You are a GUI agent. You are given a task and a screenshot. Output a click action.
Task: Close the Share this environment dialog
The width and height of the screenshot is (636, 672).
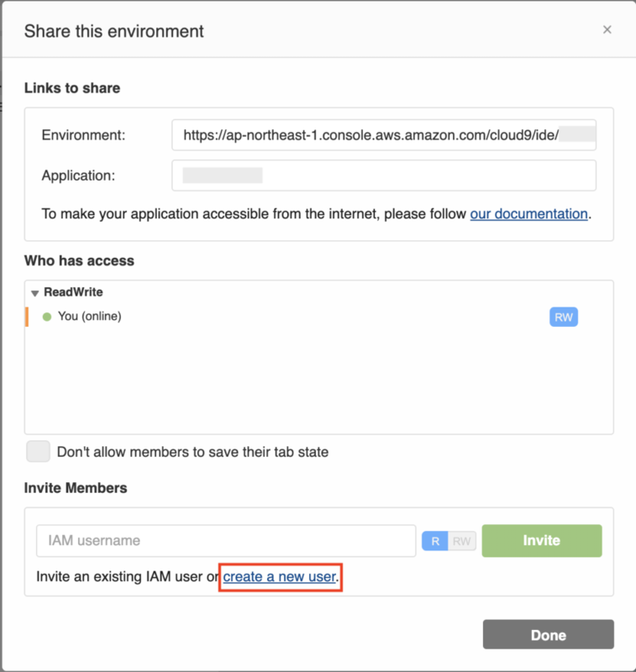point(607,29)
